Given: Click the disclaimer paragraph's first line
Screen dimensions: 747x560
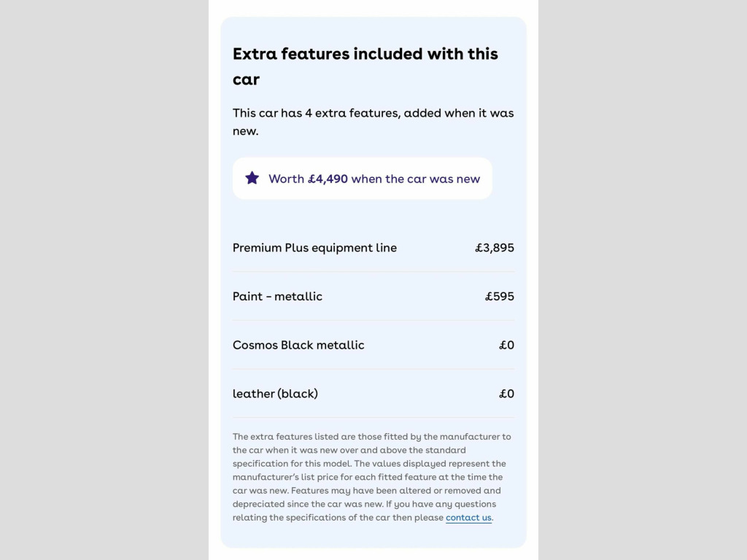Looking at the screenshot, I should [371, 437].
